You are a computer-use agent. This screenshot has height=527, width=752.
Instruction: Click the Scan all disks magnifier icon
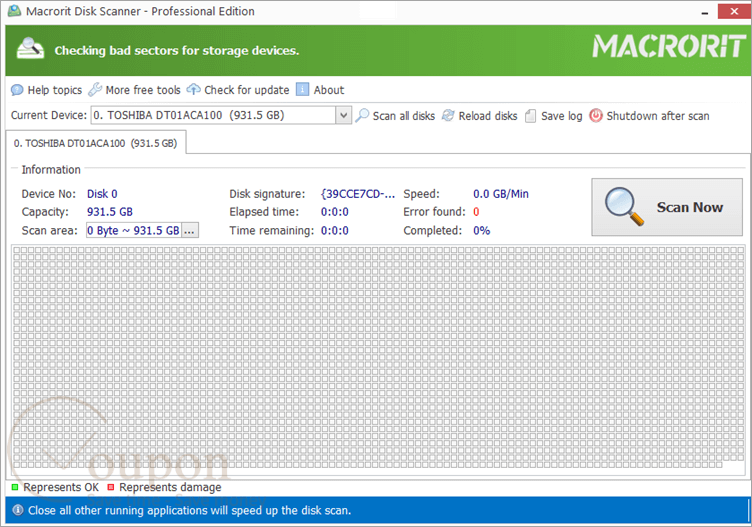click(x=362, y=116)
